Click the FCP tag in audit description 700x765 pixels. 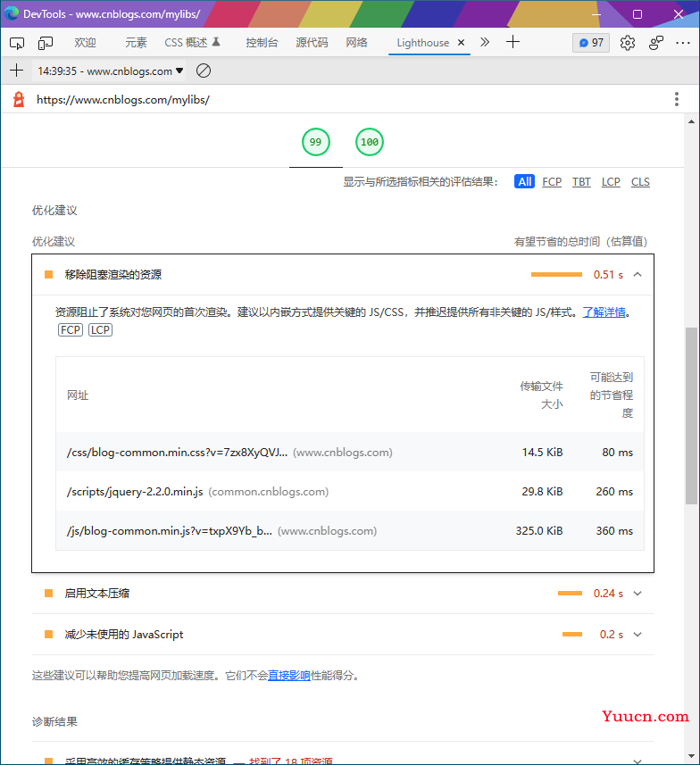pyautogui.click(x=71, y=329)
